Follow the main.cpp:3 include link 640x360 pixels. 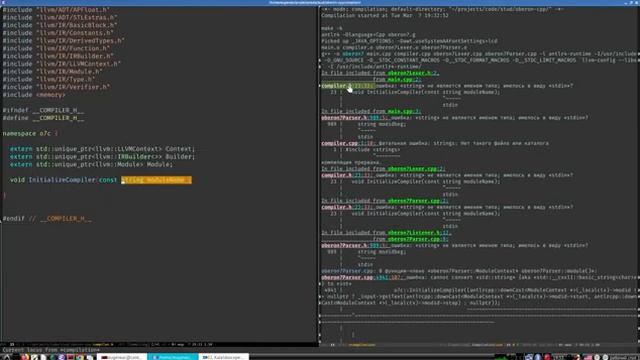[404, 111]
